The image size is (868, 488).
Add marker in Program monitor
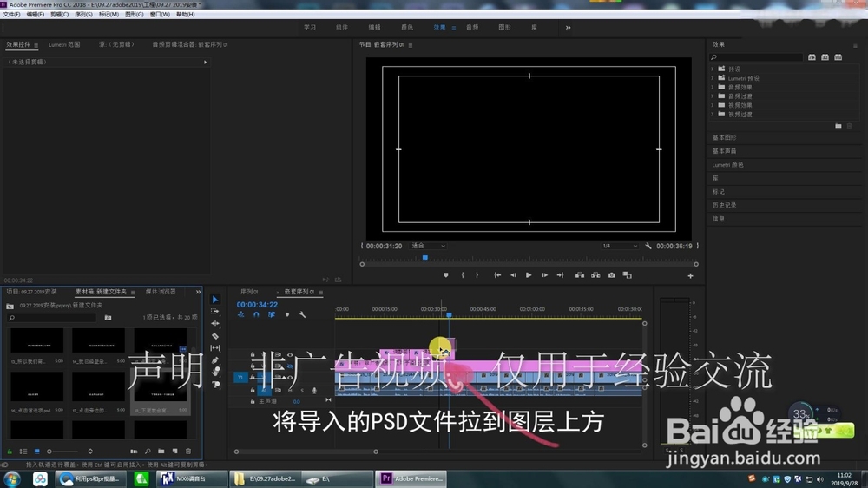(445, 275)
